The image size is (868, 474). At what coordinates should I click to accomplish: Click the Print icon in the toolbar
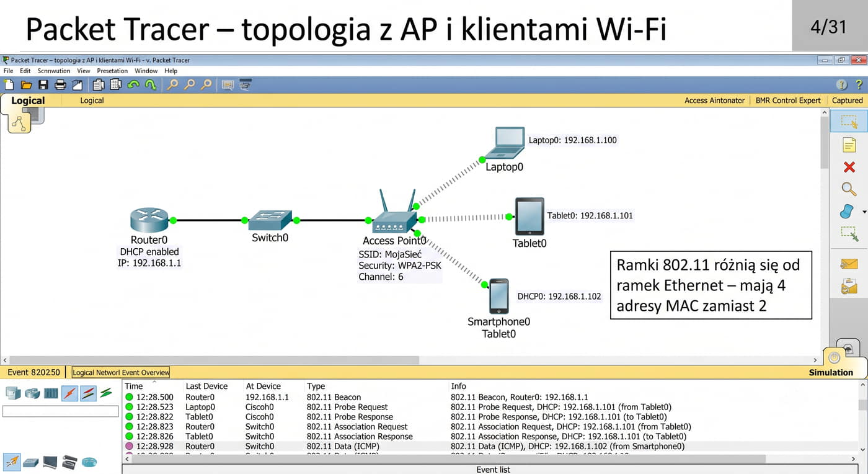60,85
